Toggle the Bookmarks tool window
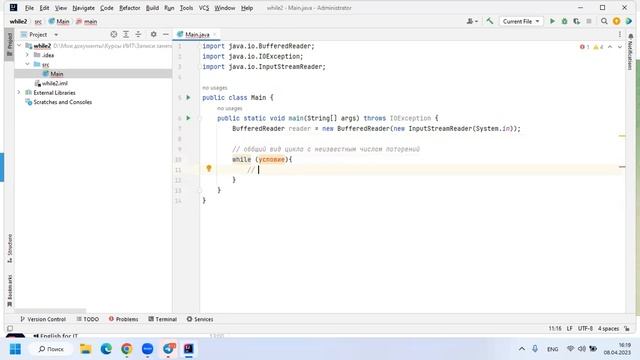This screenshot has width=640, height=360. point(9,291)
